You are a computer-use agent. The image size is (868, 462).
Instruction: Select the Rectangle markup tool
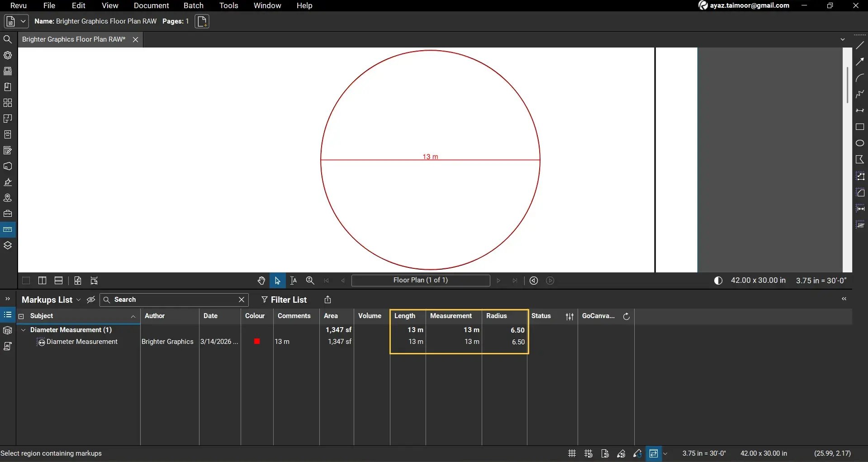[x=861, y=127]
